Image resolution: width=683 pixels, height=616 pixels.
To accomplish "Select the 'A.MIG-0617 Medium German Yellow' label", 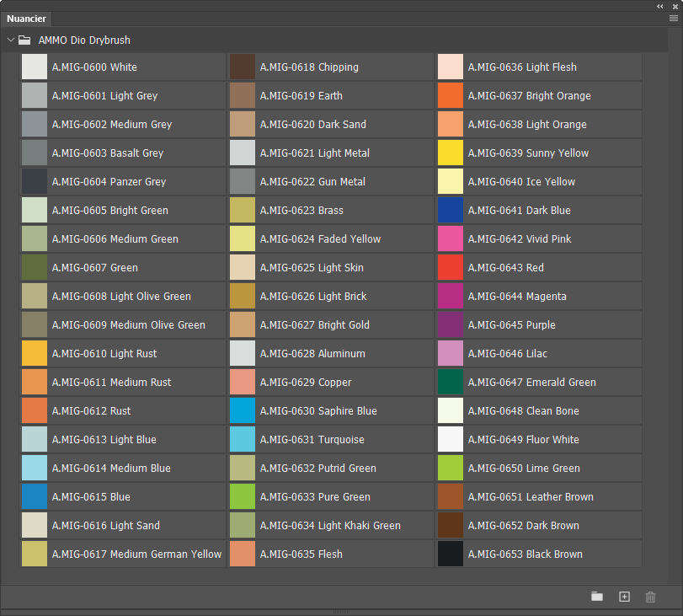I will tap(136, 554).
